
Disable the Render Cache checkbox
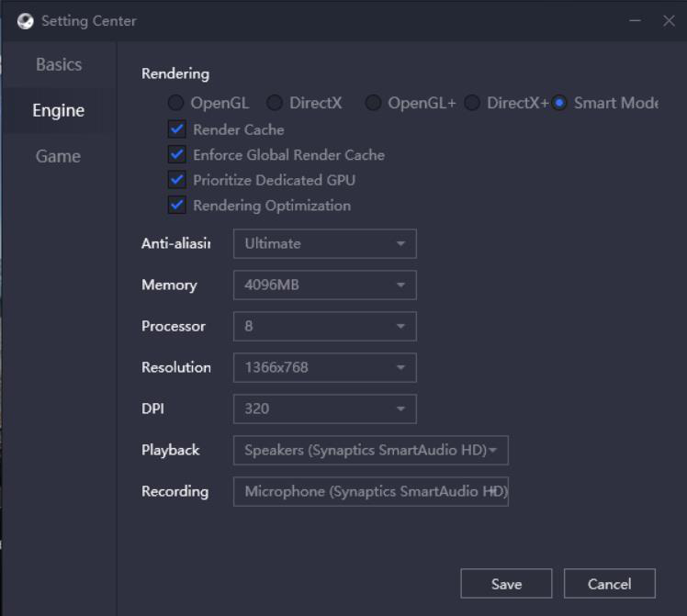(177, 129)
